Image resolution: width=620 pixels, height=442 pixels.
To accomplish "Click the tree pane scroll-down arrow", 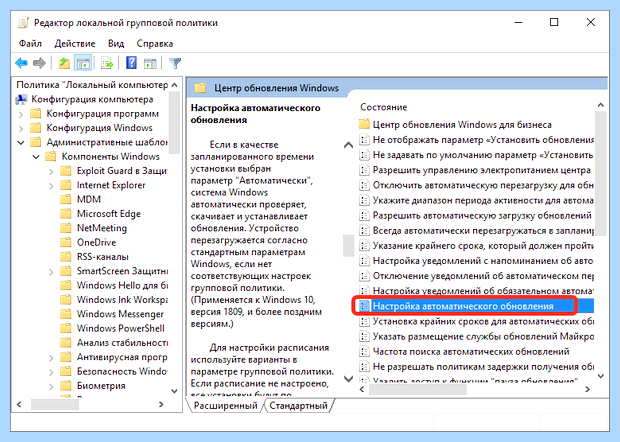I will pos(174,391).
